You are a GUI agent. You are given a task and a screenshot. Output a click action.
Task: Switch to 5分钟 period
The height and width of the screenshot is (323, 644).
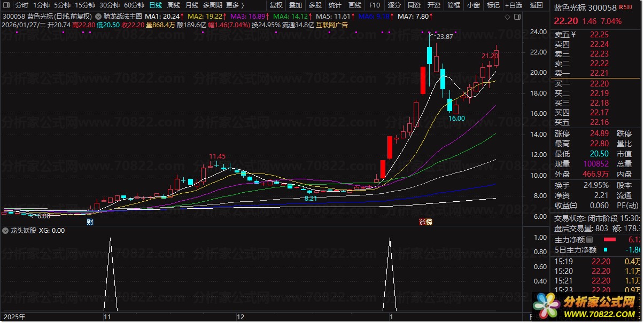tap(62, 5)
